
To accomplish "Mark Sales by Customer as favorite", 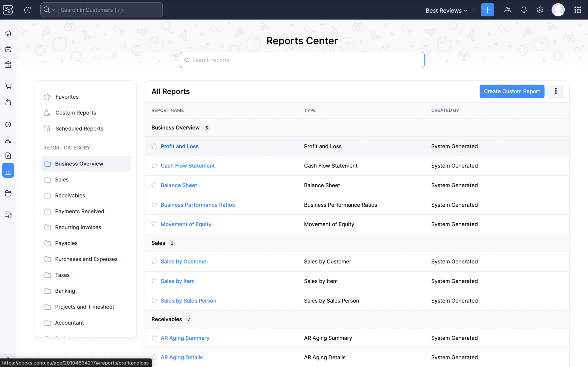I will coord(154,261).
